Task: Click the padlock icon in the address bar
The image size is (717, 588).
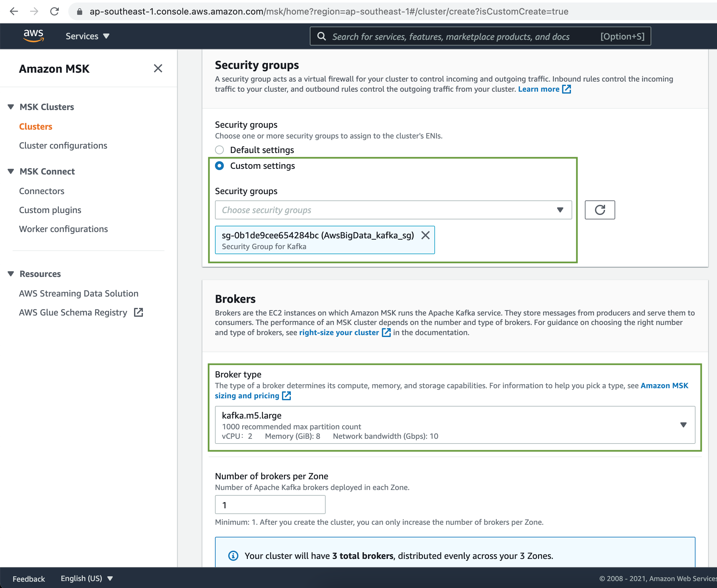Action: (80, 11)
